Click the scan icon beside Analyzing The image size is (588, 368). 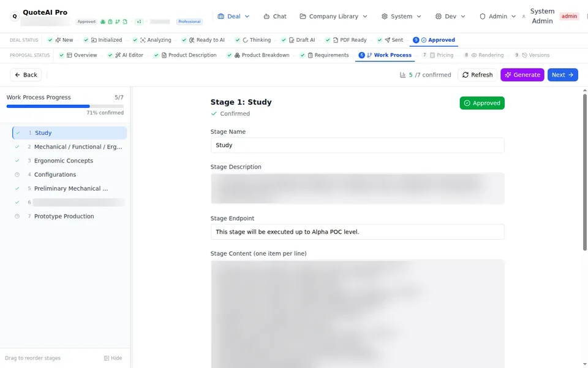[143, 40]
